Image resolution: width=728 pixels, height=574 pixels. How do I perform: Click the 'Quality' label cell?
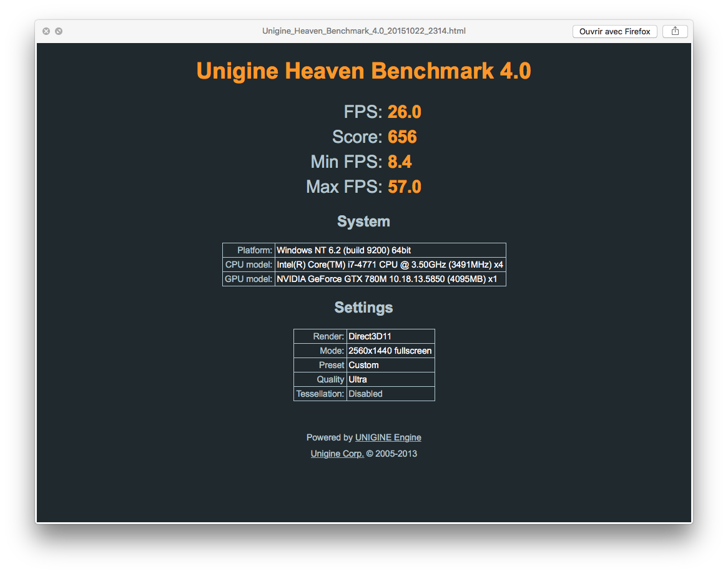click(320, 379)
